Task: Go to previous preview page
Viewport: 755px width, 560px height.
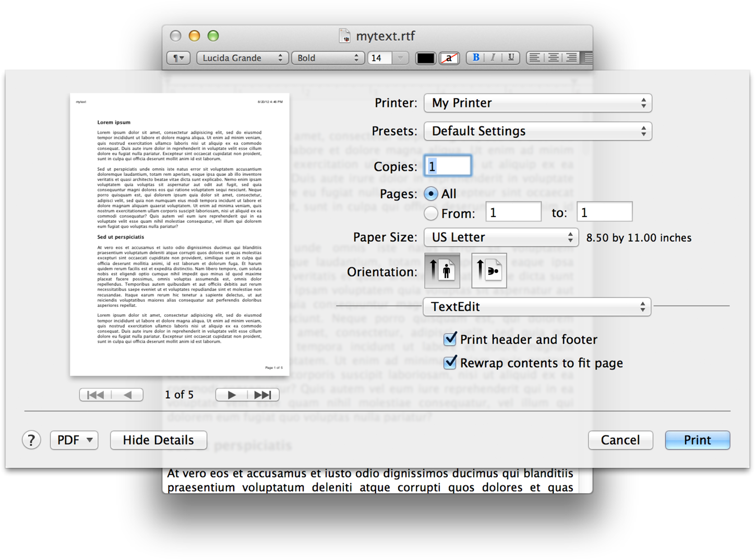Action: click(x=128, y=395)
